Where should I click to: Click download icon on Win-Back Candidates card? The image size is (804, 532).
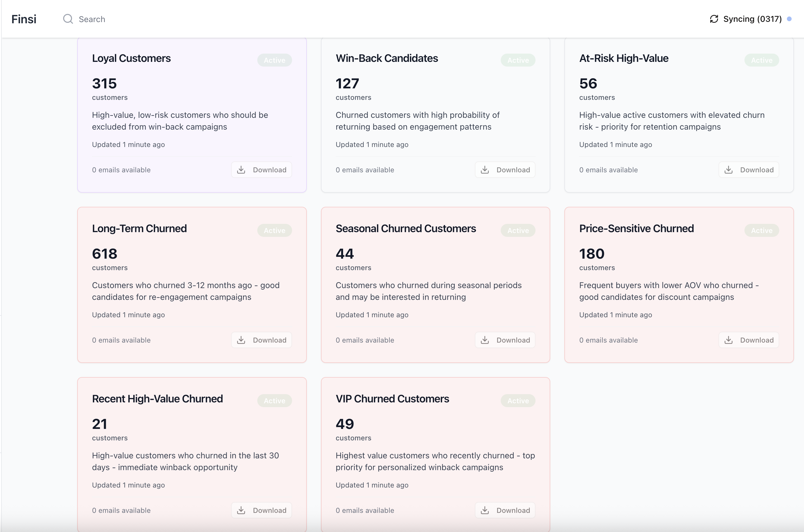pos(485,170)
